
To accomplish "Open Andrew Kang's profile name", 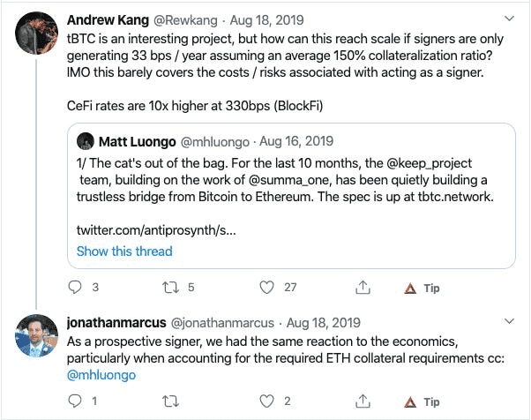I will click(108, 20).
